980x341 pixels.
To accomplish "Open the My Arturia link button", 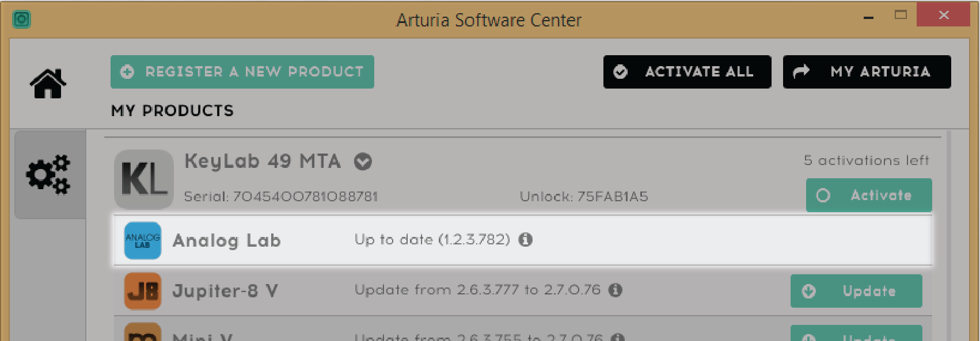I will point(867,72).
